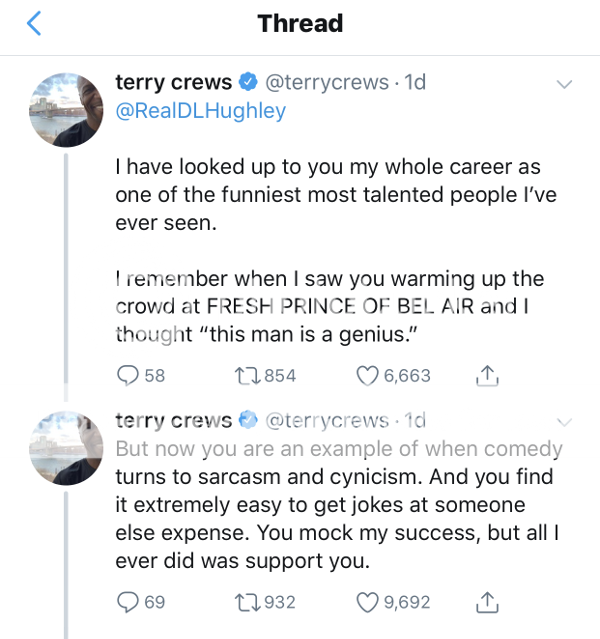Tap the Thread header title
Screen dimensions: 600x639
pyautogui.click(x=300, y=24)
